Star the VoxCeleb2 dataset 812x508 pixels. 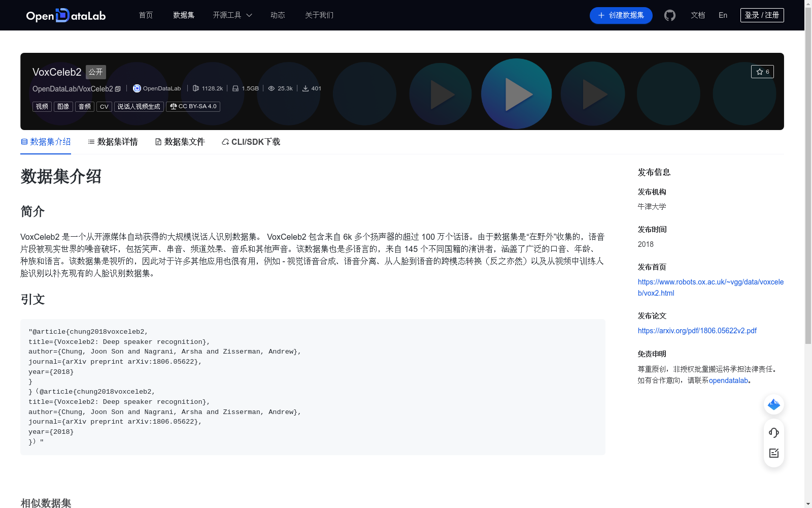click(762, 72)
